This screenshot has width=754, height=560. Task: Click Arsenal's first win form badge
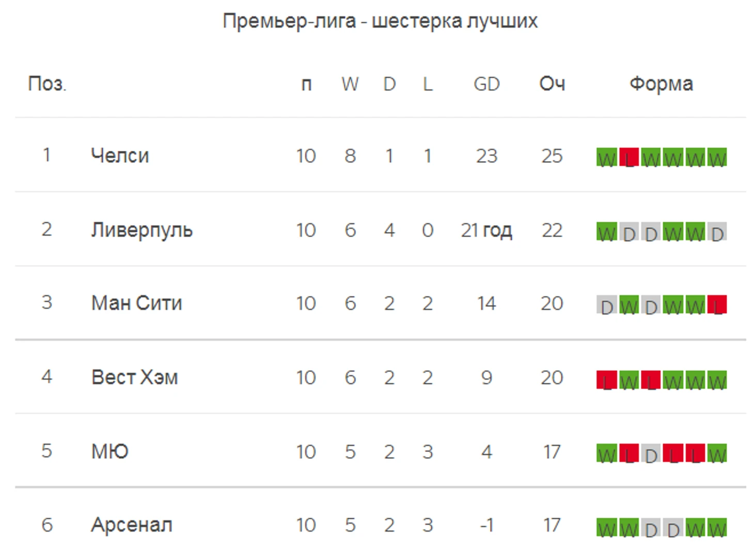click(606, 527)
